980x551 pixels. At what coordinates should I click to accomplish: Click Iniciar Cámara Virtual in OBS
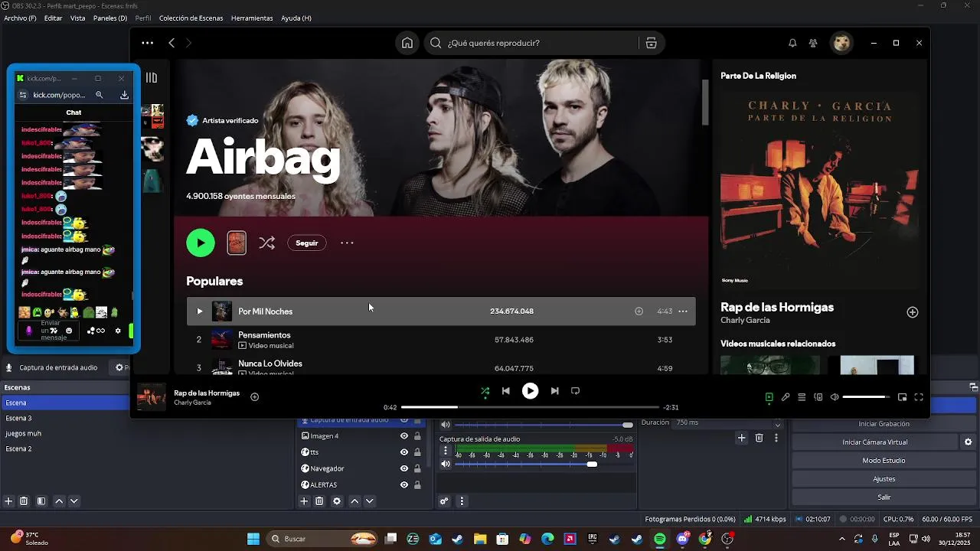(x=874, y=442)
